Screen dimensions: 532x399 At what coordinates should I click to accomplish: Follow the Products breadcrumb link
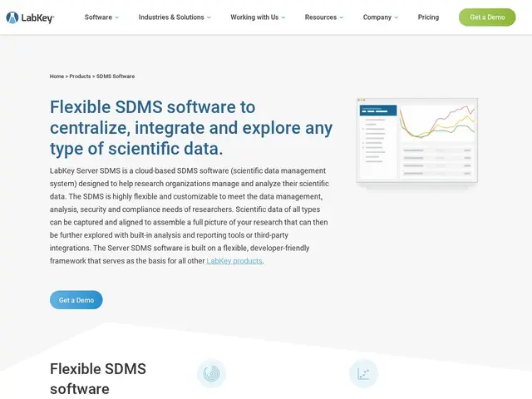click(80, 76)
